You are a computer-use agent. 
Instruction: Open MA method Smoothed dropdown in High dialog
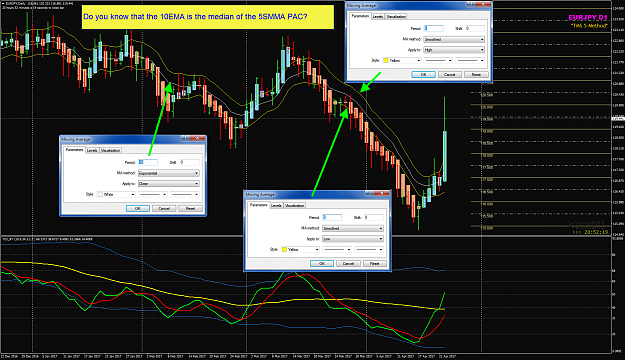[454, 39]
